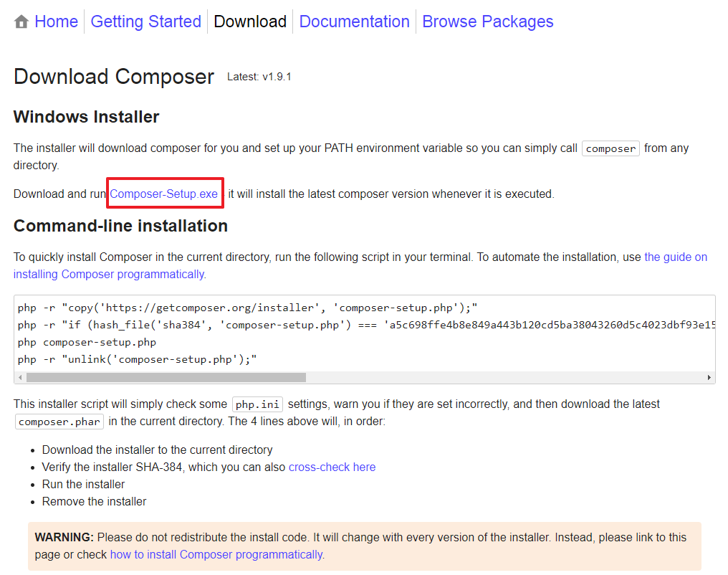This screenshot has height=575, width=728.
Task: Go to the Home page link
Action: pos(56,22)
